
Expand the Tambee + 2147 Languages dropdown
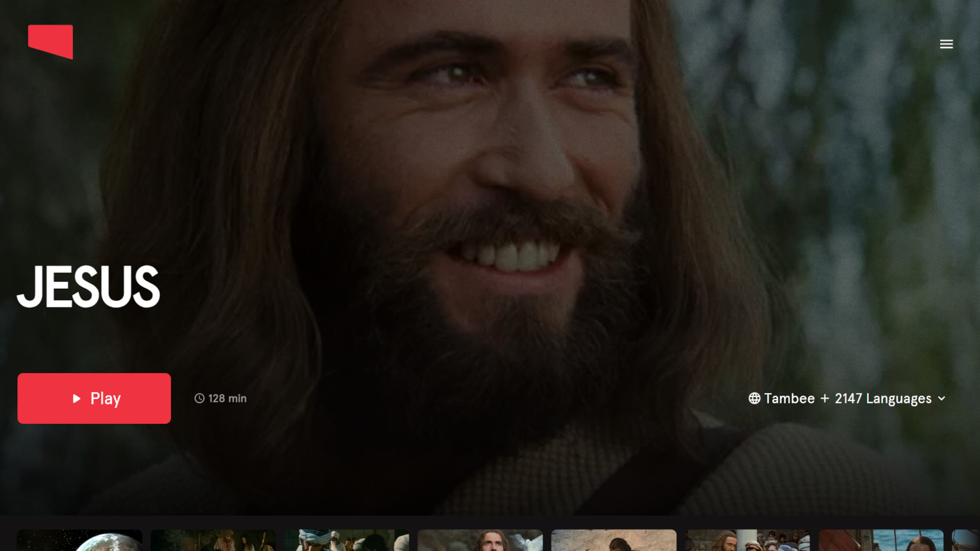click(847, 398)
